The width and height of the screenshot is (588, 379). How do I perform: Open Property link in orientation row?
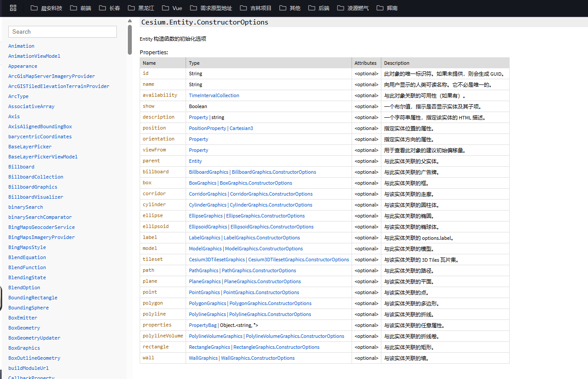tap(198, 139)
